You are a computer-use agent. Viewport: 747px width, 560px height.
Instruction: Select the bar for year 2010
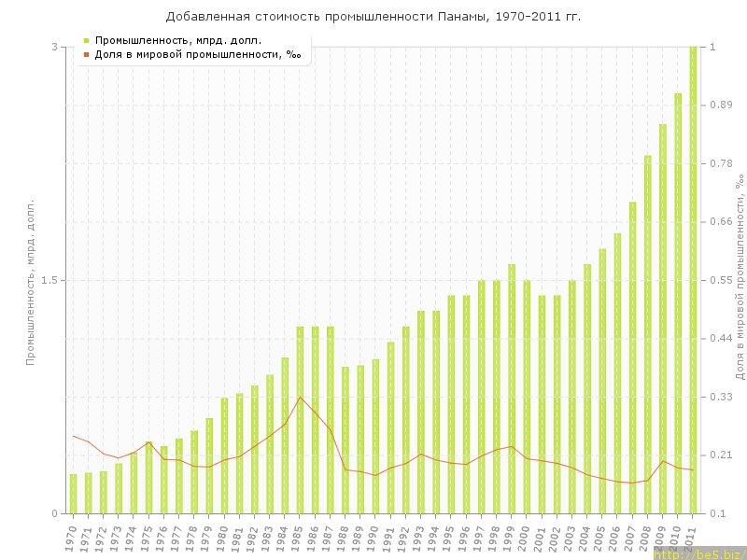678,303
